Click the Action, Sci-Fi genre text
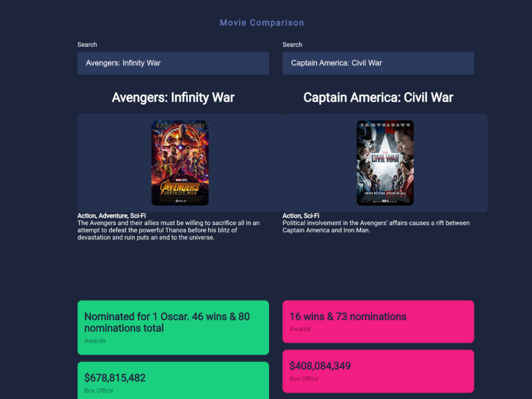This screenshot has width=532, height=399. [x=301, y=216]
